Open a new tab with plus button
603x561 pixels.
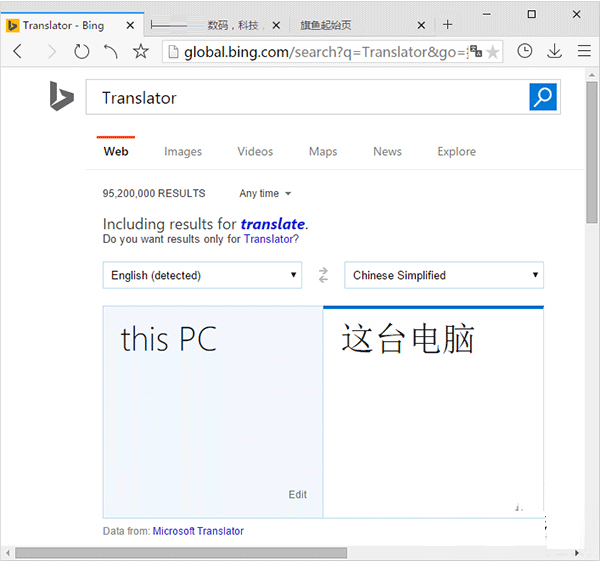point(447,24)
